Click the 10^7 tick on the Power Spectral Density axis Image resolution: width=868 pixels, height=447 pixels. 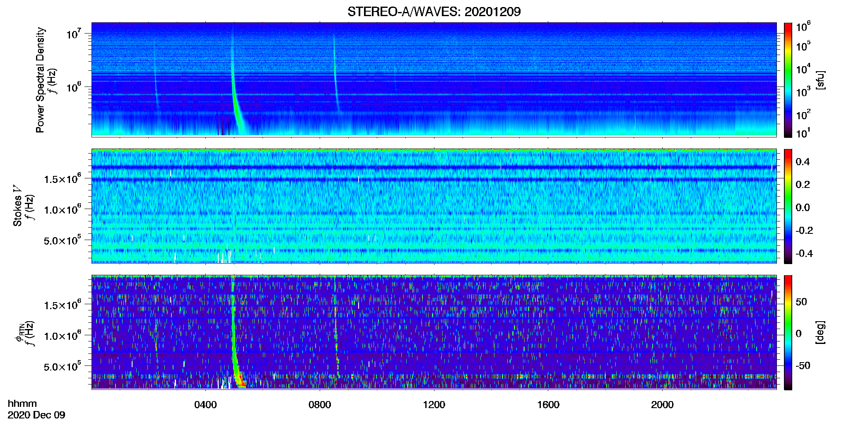[x=74, y=34]
